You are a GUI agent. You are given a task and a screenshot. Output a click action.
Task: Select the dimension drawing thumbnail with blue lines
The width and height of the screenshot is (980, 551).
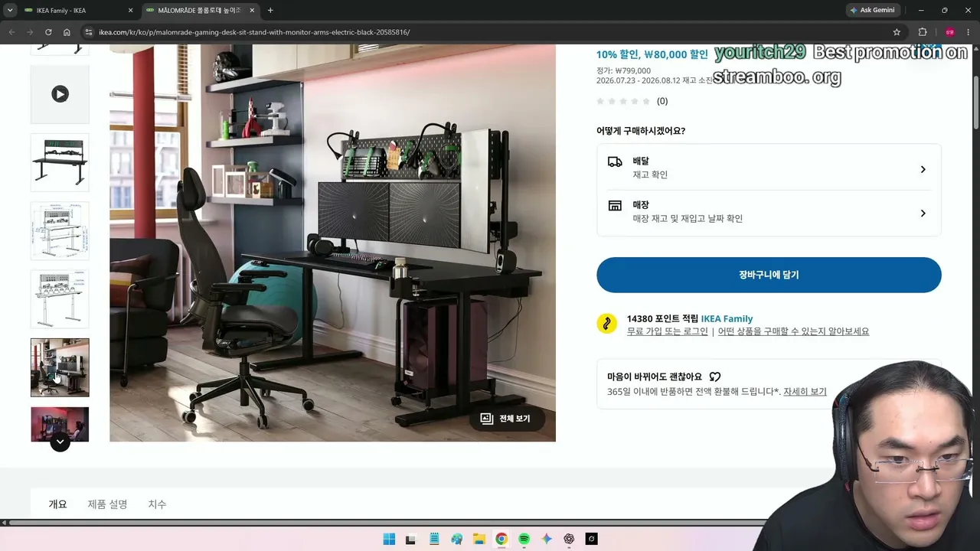coord(60,230)
